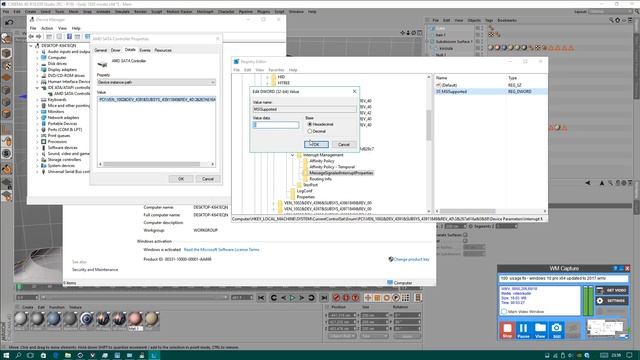Select the pink material sphere

135,319
